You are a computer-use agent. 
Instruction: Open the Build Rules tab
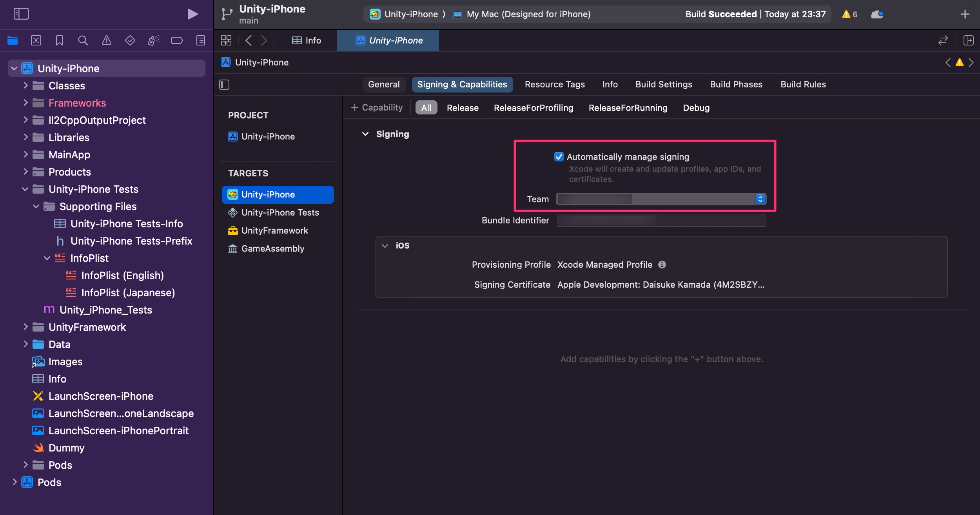click(x=803, y=85)
